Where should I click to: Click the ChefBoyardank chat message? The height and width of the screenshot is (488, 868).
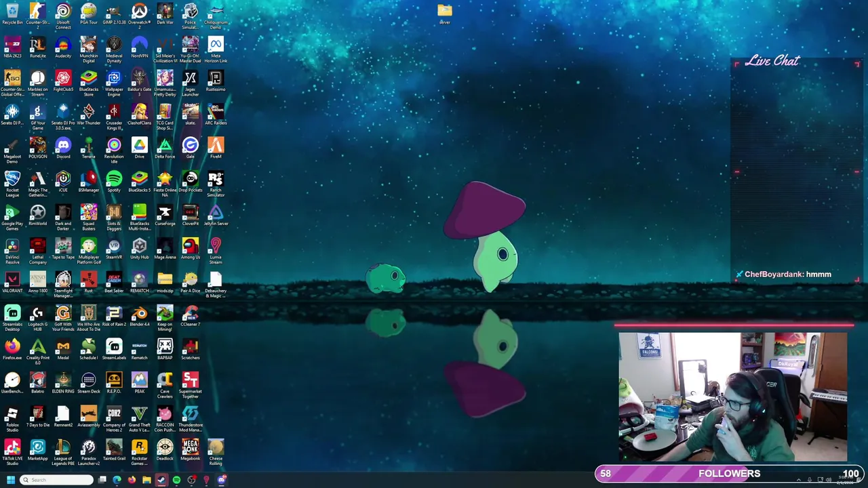pos(783,274)
